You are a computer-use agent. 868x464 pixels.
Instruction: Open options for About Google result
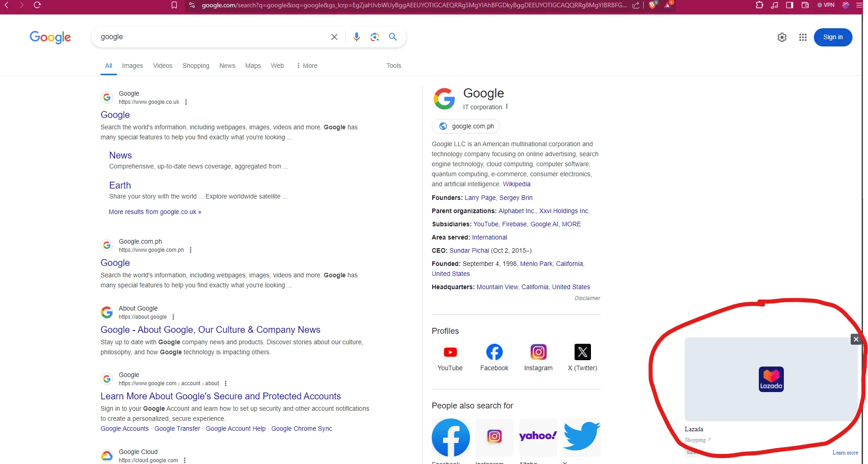click(173, 317)
